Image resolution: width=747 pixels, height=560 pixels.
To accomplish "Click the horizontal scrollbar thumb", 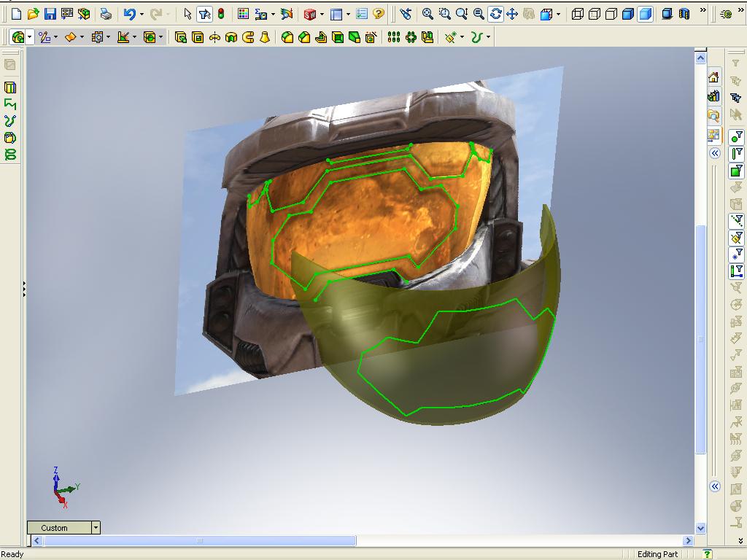I will click(x=200, y=540).
